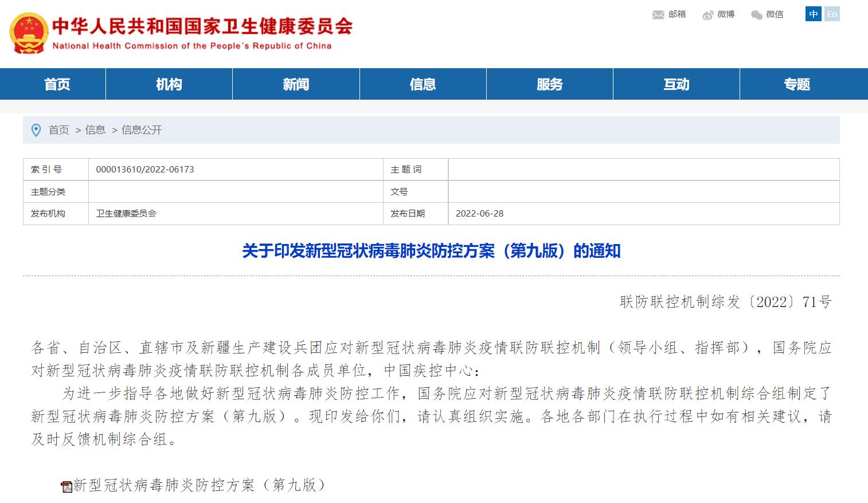Open the 机构 navigation menu
Image resolution: width=868 pixels, height=503 pixels.
click(169, 84)
